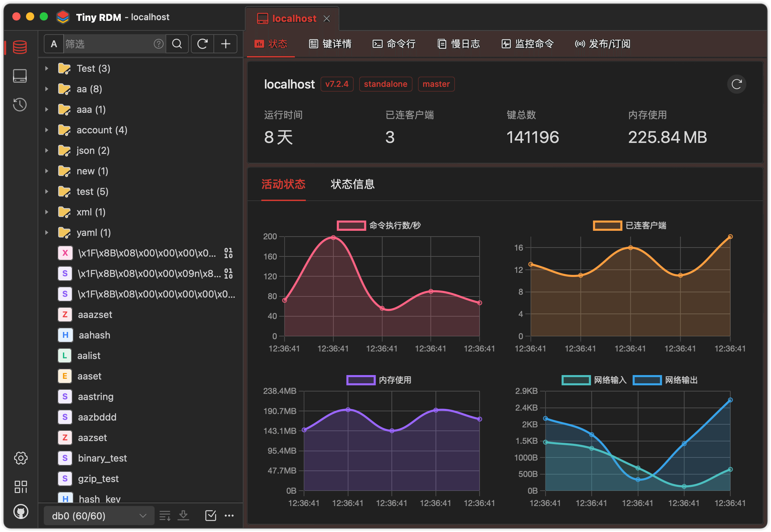
Task: Click the v7.2.4 version tag
Action: click(x=337, y=84)
